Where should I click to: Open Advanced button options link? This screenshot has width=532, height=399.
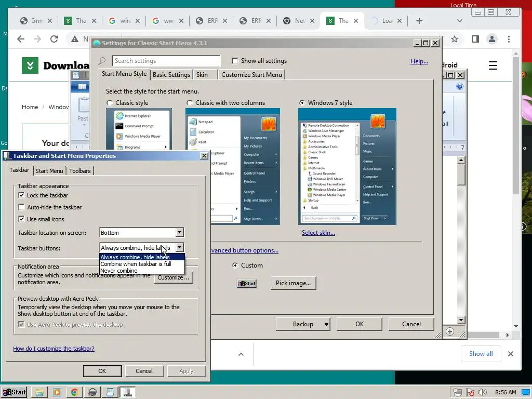(x=245, y=250)
